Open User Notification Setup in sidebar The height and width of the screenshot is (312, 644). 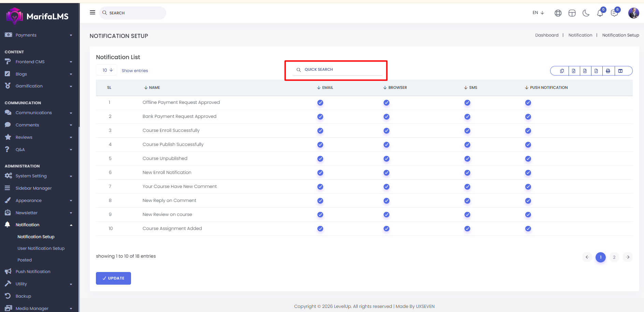[x=41, y=248]
